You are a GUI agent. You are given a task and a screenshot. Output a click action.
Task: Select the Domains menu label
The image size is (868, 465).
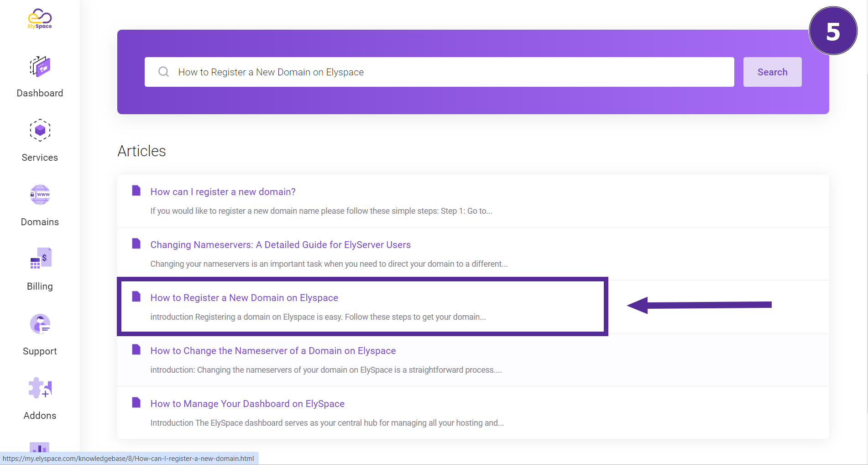click(40, 222)
